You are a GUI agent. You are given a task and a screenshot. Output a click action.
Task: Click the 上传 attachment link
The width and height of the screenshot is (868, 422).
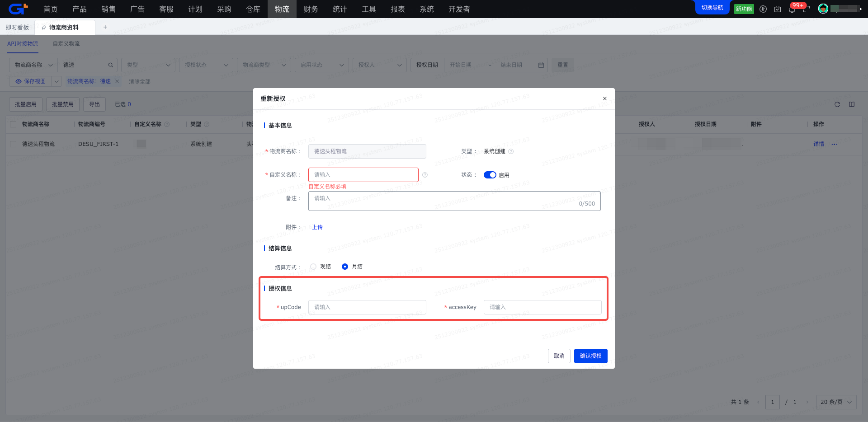(317, 227)
